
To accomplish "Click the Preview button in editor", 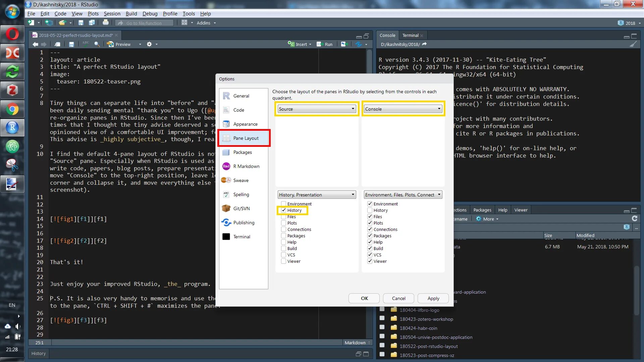I will 119,44.
